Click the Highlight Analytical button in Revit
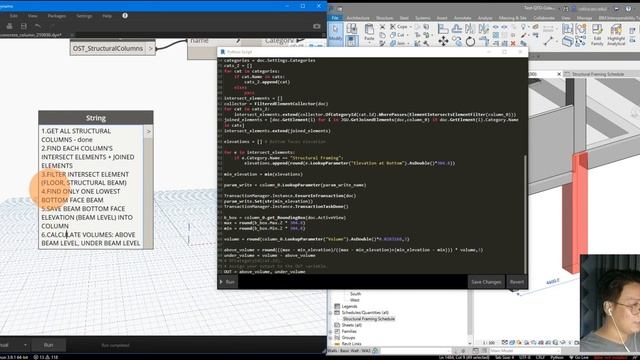The image size is (640, 360). pyautogui.click(x=616, y=34)
